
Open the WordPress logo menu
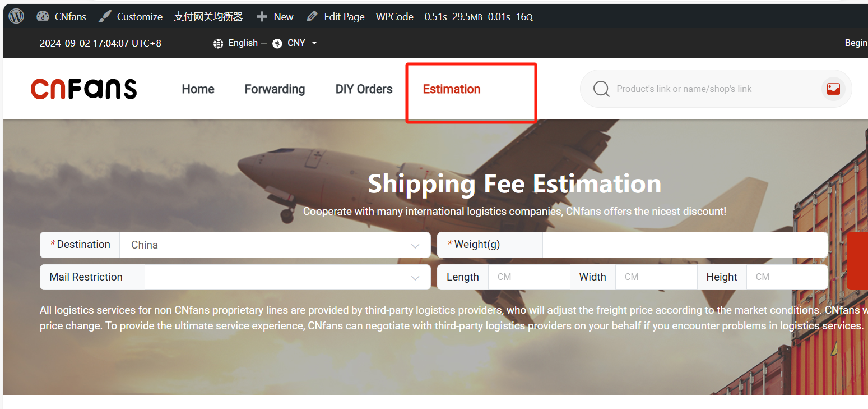(x=16, y=16)
